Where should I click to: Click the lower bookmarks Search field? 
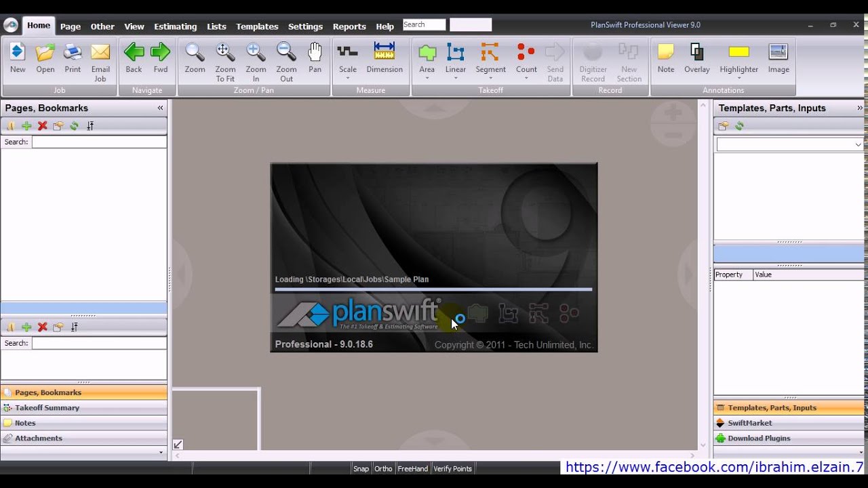99,343
